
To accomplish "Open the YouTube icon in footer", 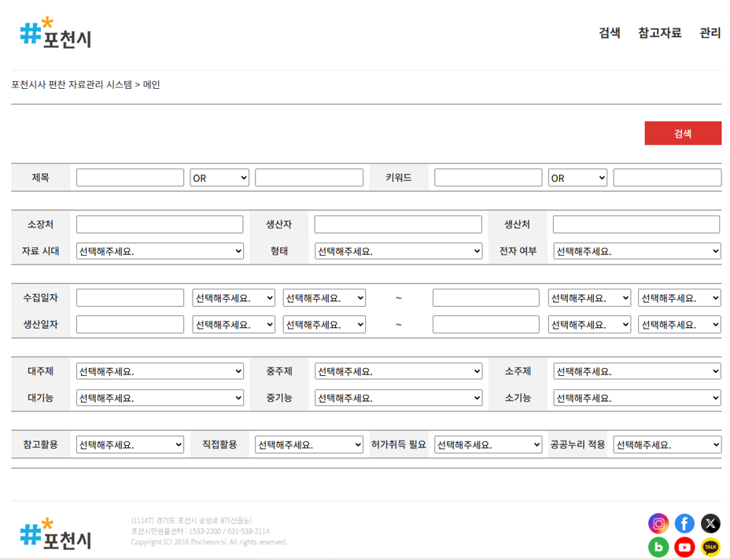I will pos(684,547).
